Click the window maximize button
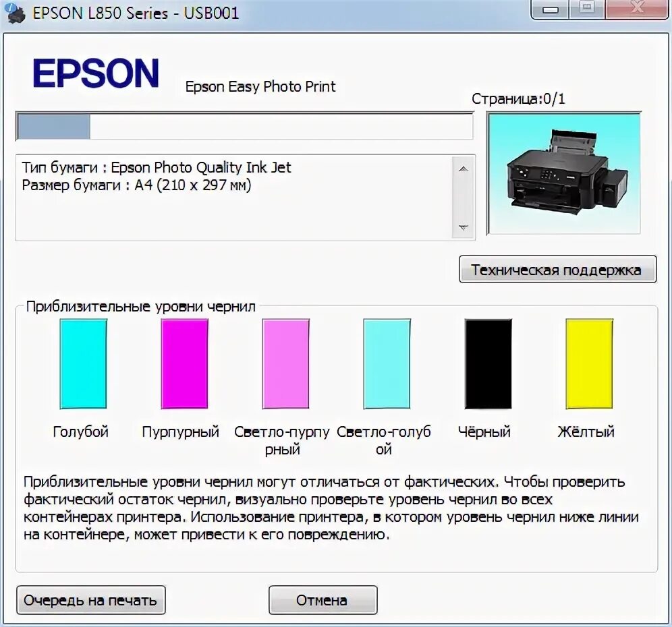Screen dimensions: 672x627 tap(587, 9)
